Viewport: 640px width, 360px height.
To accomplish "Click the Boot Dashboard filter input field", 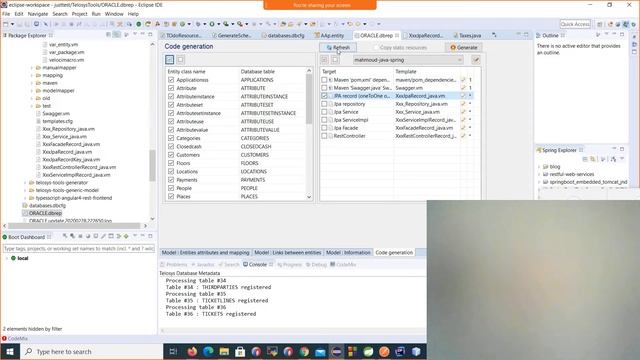I will 79,248.
